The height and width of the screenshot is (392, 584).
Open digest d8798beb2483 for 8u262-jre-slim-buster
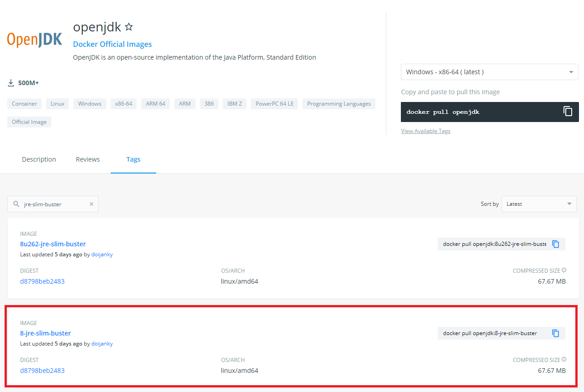42,281
